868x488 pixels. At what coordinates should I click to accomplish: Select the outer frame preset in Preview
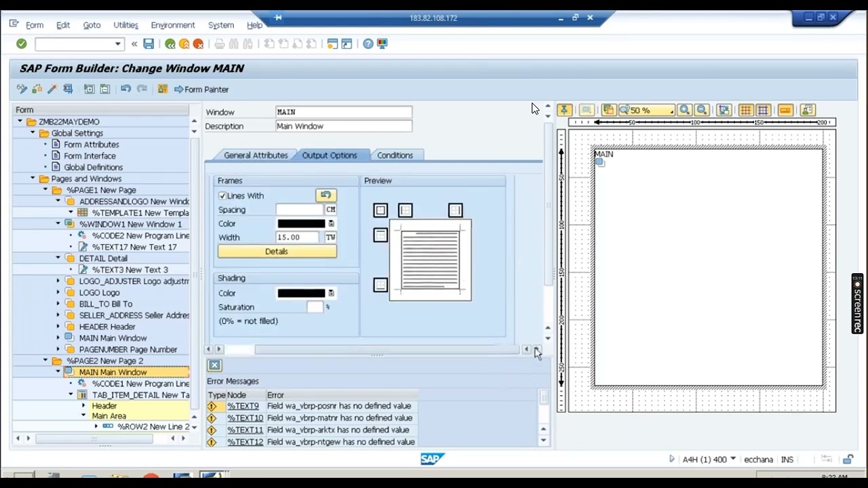380,211
